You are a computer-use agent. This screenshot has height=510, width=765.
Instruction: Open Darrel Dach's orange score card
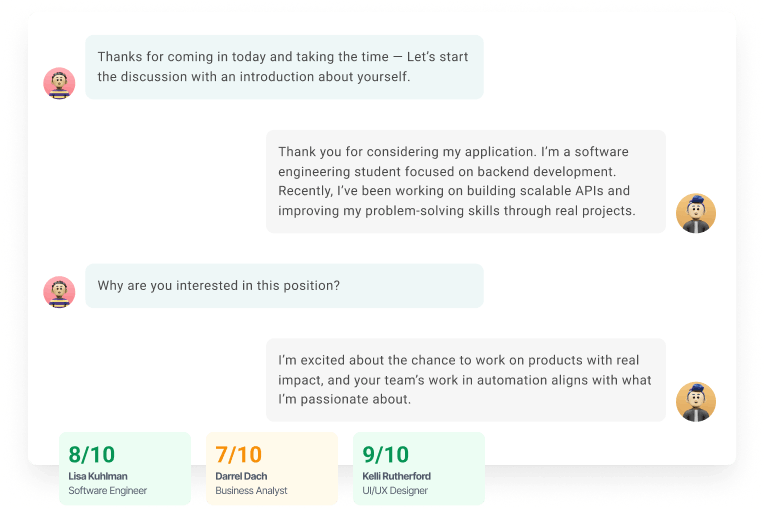272,468
